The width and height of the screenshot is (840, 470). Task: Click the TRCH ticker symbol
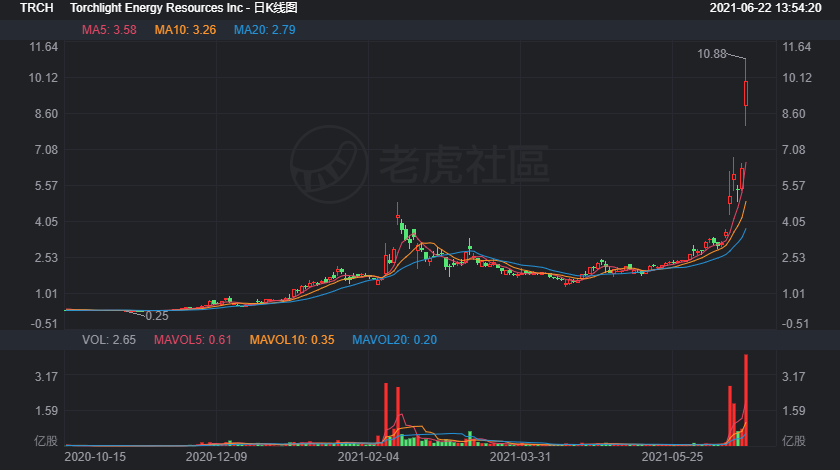point(36,8)
